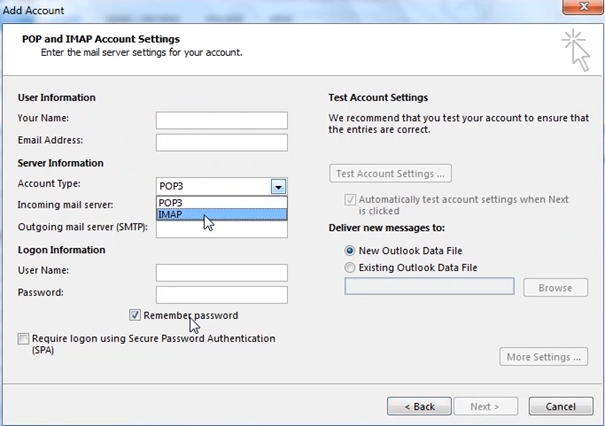Cancel the account setup
This screenshot has height=426, width=605.
coord(561,406)
